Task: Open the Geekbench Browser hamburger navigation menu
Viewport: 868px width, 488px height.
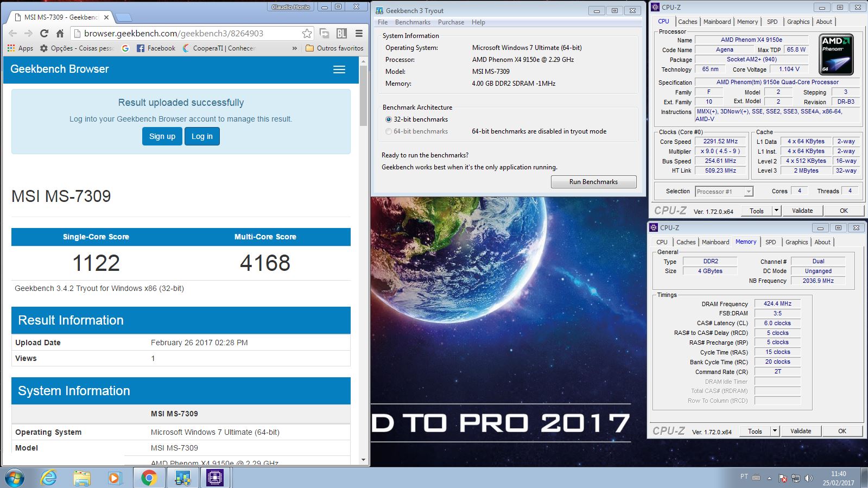Action: pyautogui.click(x=339, y=69)
